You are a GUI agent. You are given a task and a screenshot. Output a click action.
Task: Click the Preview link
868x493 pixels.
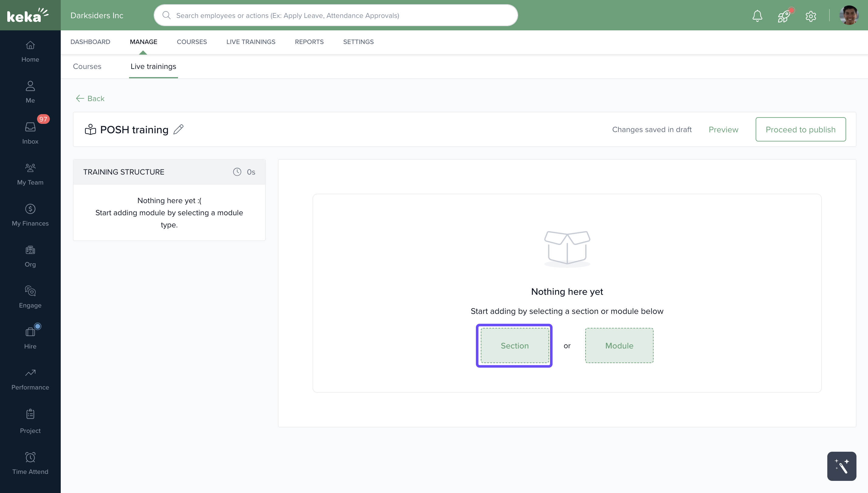coord(723,129)
